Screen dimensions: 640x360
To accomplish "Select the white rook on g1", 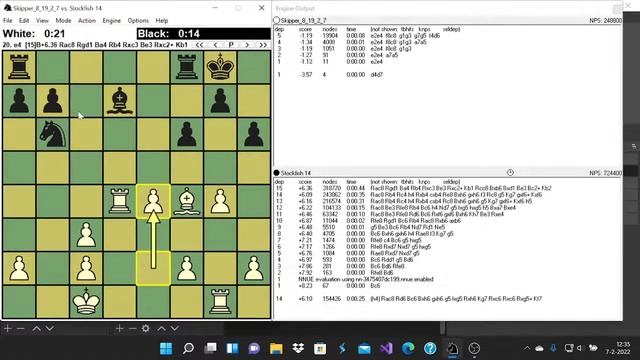I will (220, 302).
